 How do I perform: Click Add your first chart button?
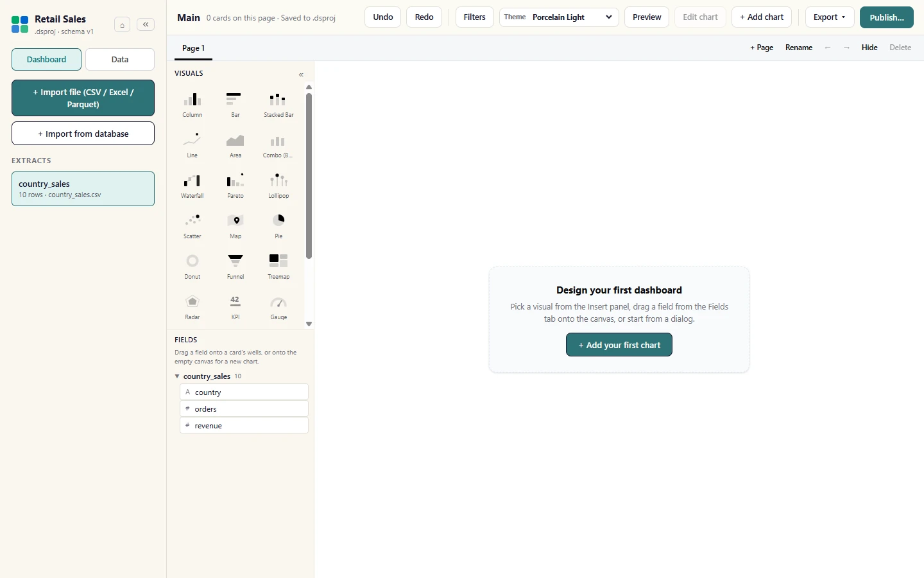pyautogui.click(x=619, y=345)
